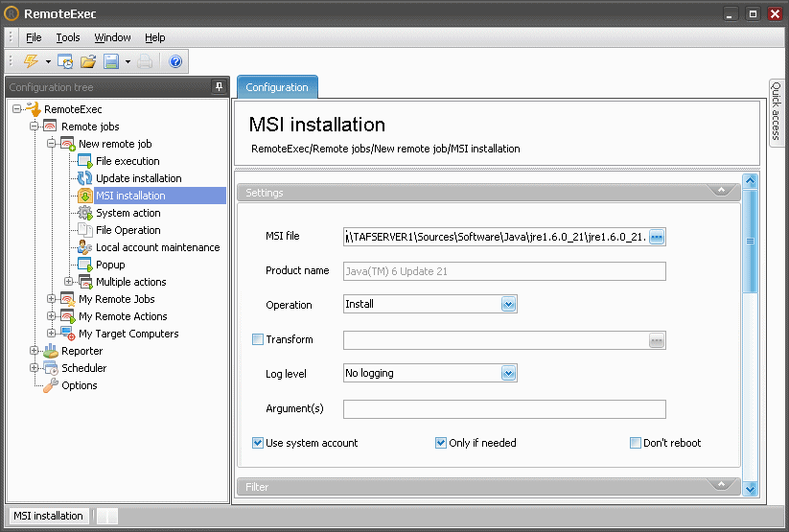Click the File execution item icon
The image size is (789, 532).
point(85,161)
